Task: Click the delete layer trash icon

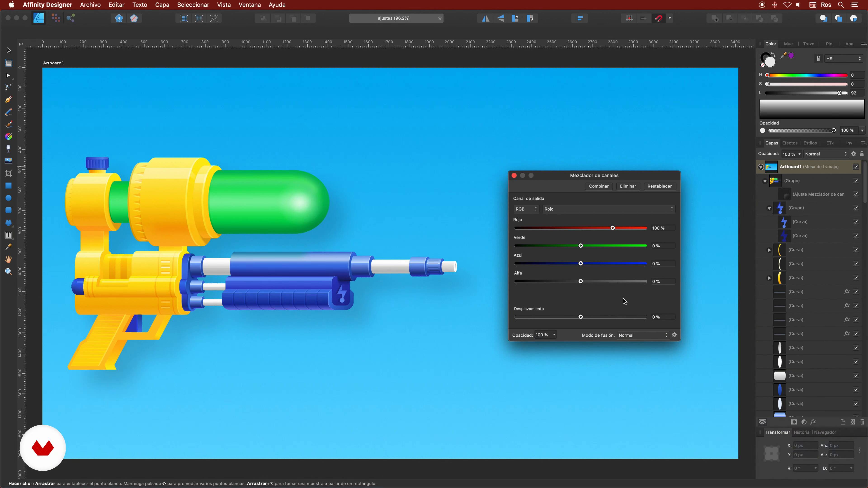Action: point(862,422)
